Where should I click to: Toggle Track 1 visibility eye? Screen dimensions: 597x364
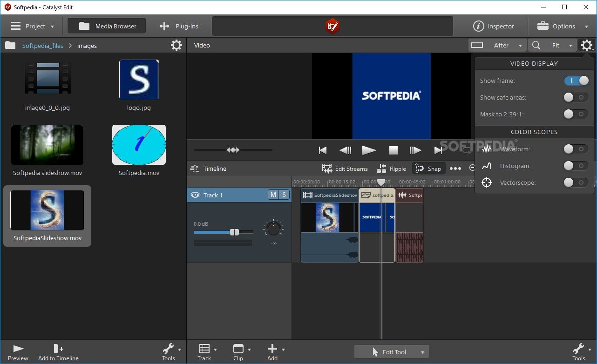(x=195, y=195)
